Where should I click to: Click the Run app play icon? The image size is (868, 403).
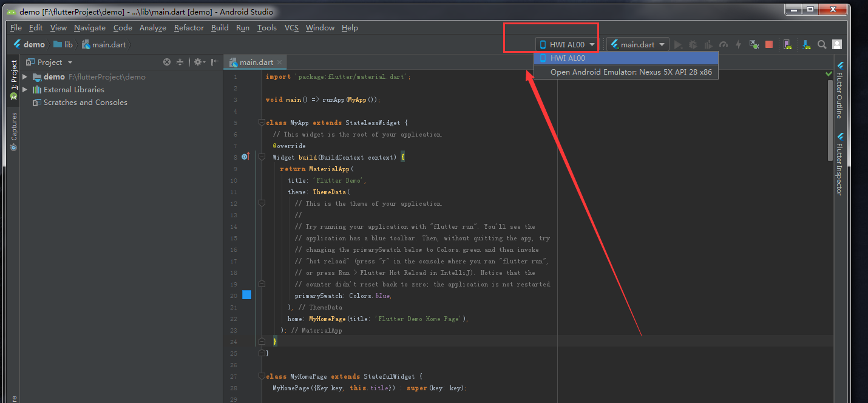[x=678, y=44]
